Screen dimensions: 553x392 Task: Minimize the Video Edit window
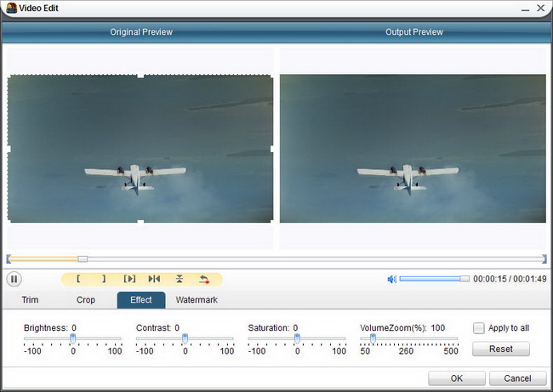525,9
